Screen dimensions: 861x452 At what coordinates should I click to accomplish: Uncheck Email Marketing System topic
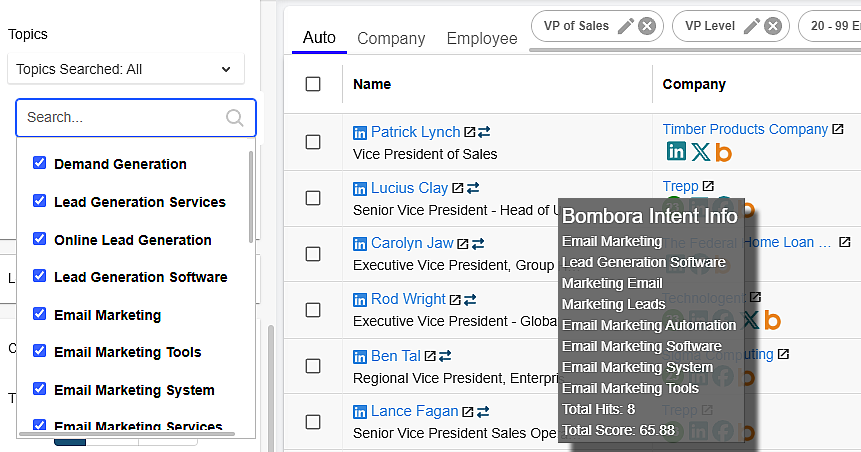(x=40, y=388)
